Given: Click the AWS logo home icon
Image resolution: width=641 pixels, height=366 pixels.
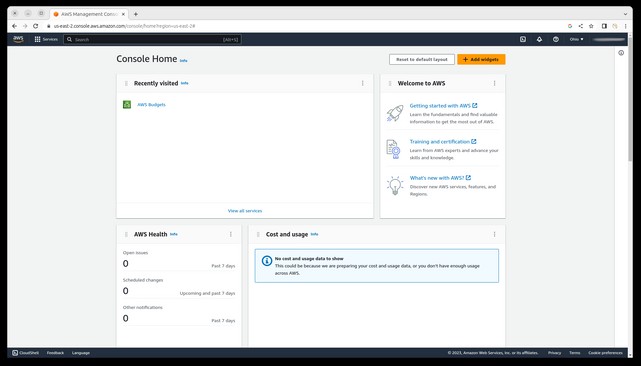Looking at the screenshot, I should coord(18,39).
